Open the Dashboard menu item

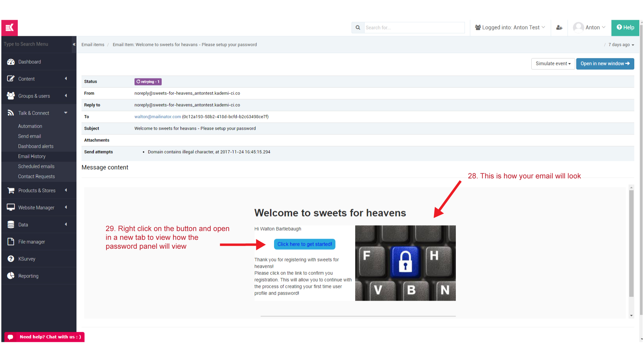(39, 62)
